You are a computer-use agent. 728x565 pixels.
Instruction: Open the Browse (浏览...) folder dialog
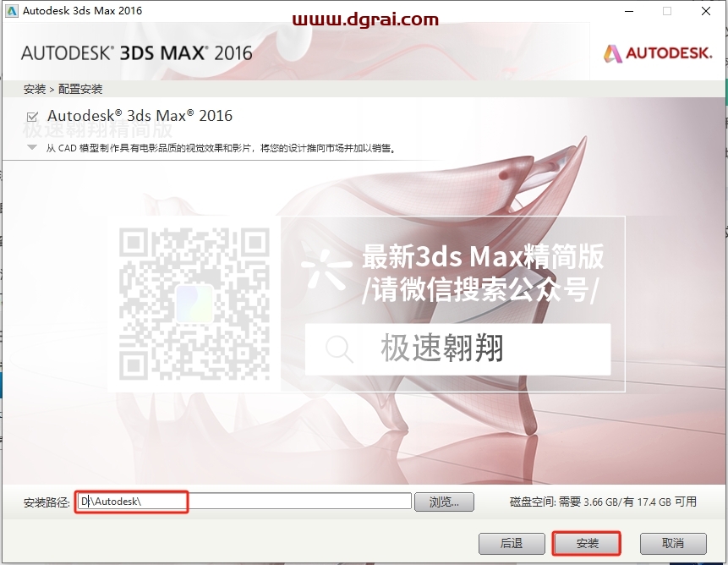coord(444,502)
